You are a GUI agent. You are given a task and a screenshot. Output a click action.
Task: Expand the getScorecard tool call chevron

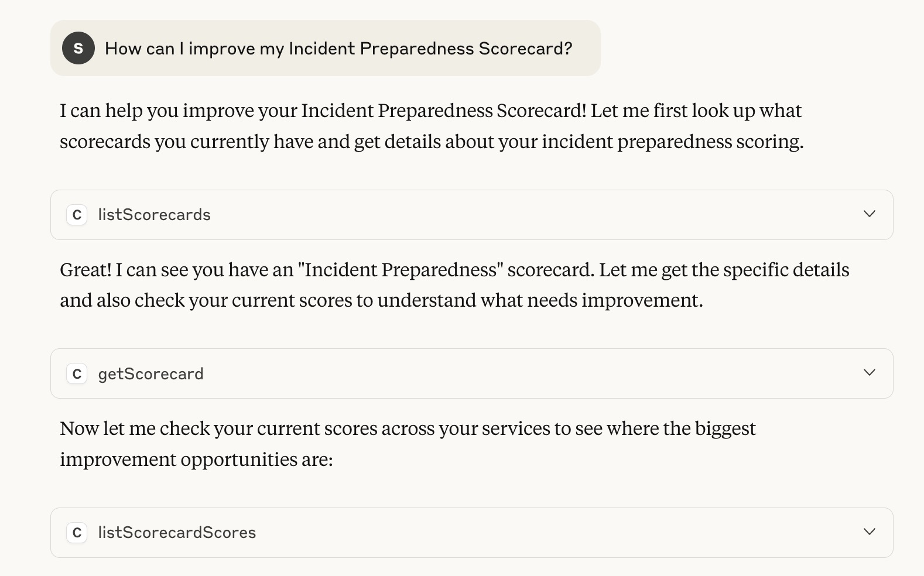click(x=870, y=373)
